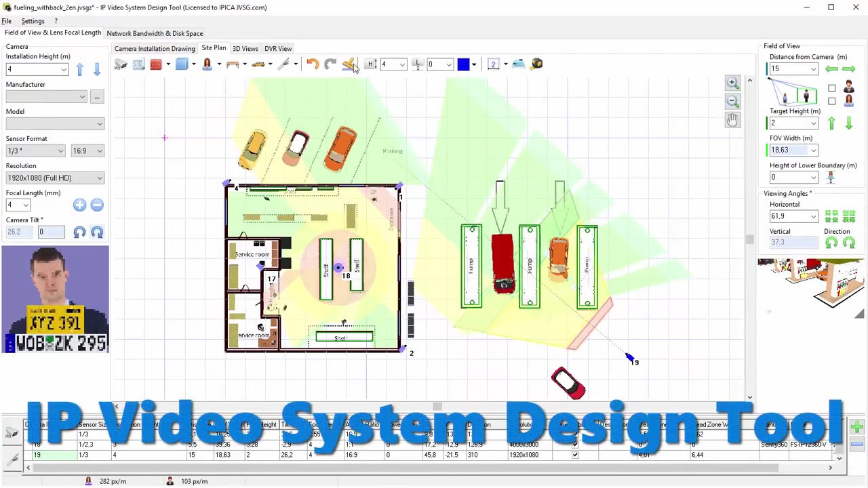Screen dimensions: 868x488
Task: Add a camera with green plus
Action: pyautogui.click(x=857, y=427)
